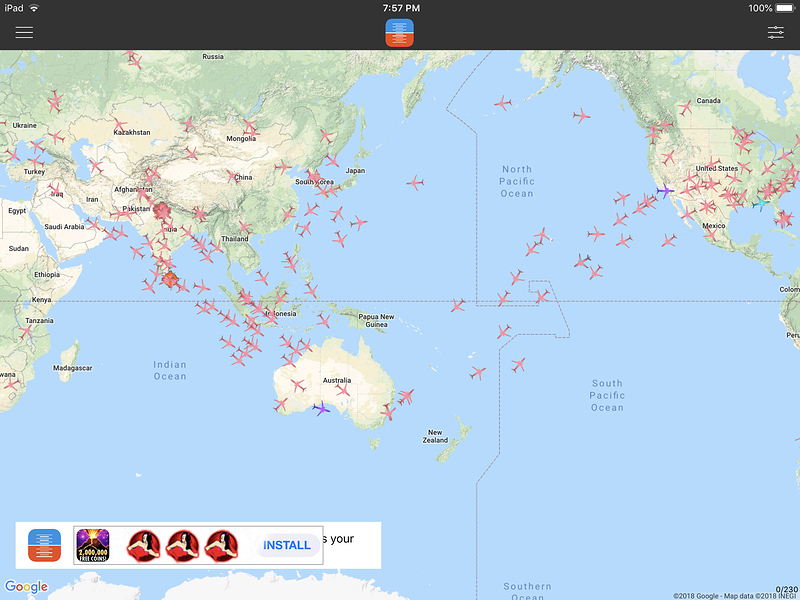Screen dimensions: 800x600
Task: Click the Japan label
Action: (x=355, y=170)
